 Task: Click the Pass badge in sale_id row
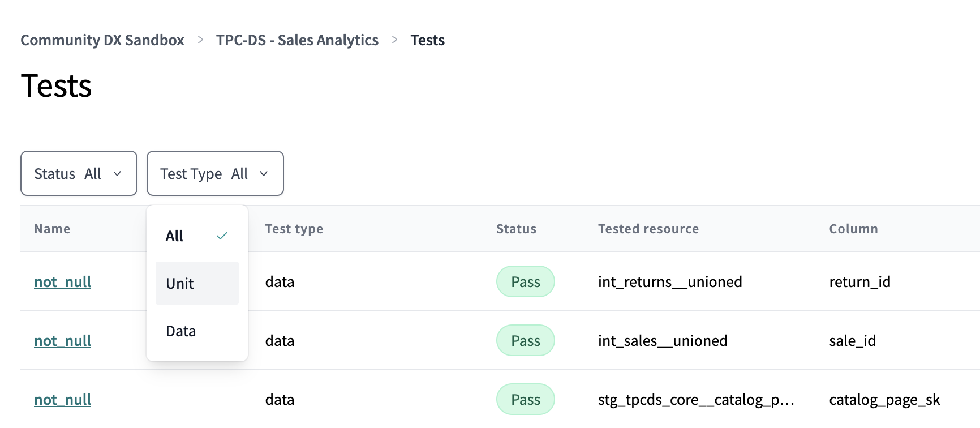click(525, 341)
